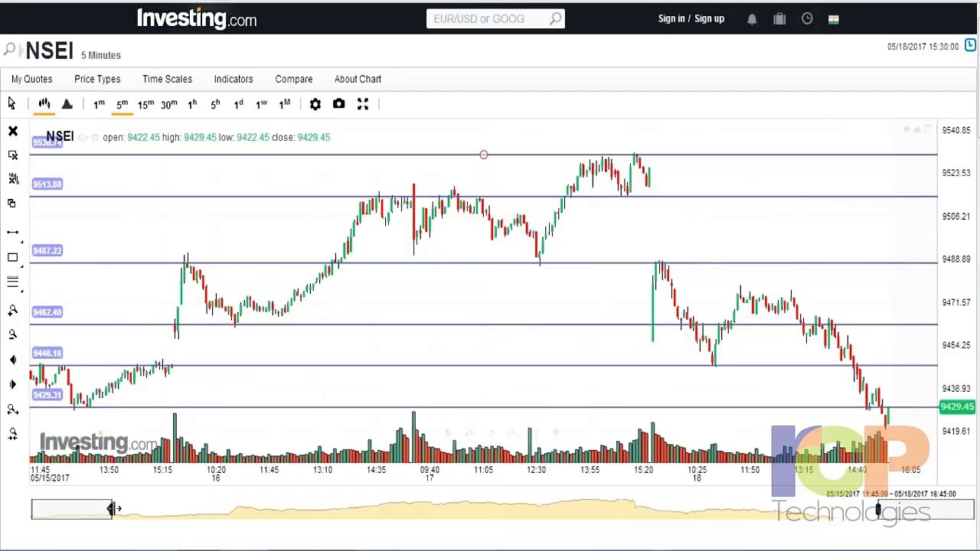This screenshot has height=551, width=980.
Task: Click the remove selected drawing icon
Action: 13,155
